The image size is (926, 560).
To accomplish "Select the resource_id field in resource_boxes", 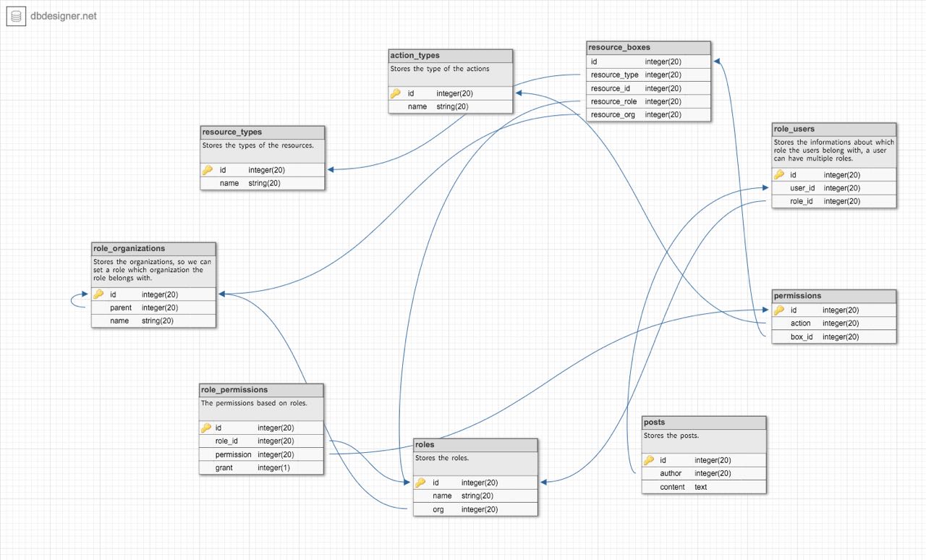I will 649,88.
